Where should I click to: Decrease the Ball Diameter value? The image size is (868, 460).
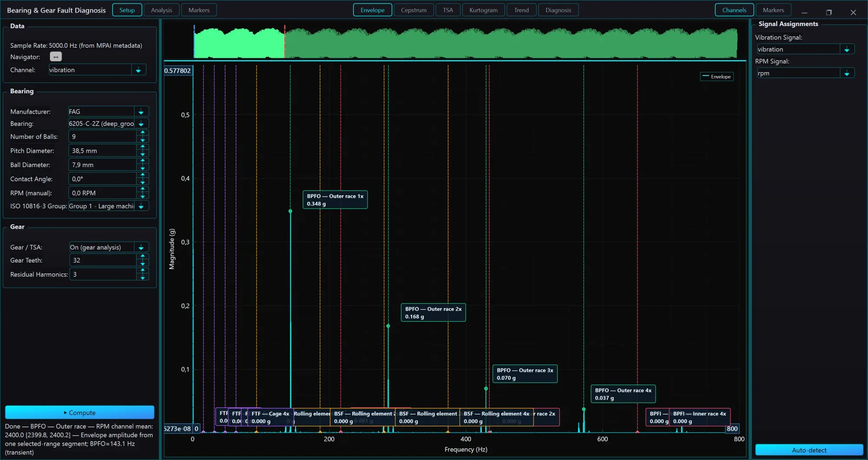143,168
